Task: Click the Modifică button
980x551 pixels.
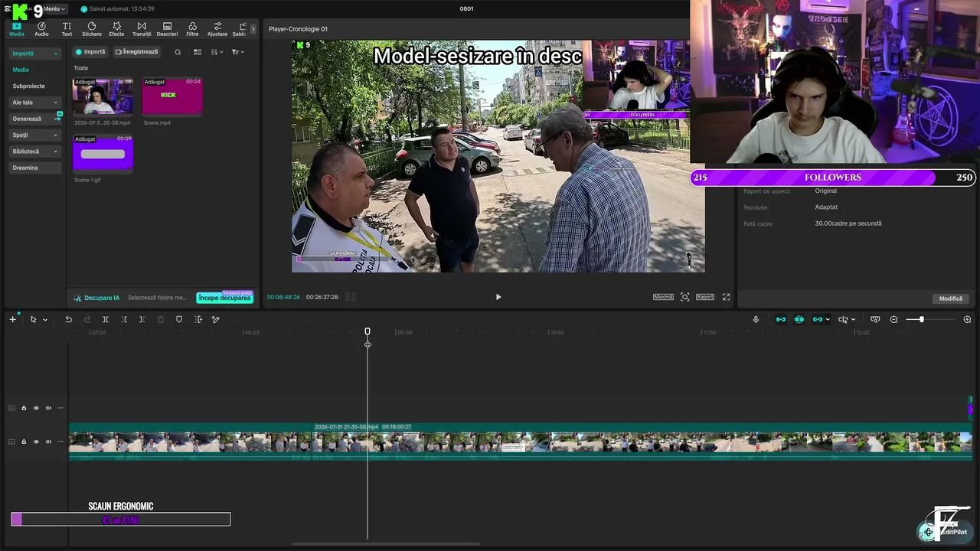Action: 951,298
